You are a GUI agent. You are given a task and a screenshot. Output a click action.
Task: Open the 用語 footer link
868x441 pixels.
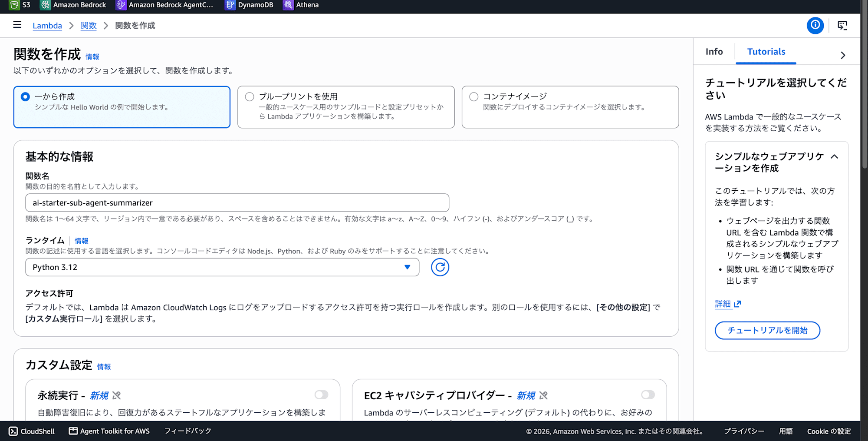pos(786,431)
